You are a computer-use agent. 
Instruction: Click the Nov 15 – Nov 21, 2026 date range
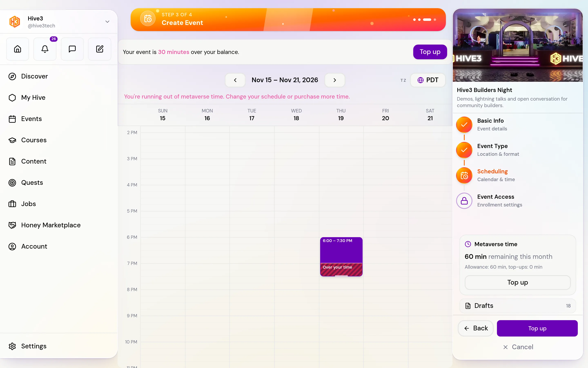285,80
